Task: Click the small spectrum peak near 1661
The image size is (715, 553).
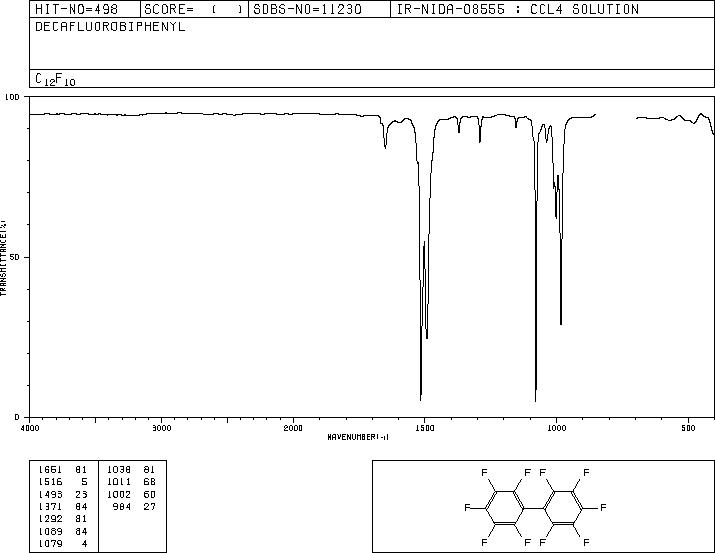Action: pyautogui.click(x=385, y=147)
